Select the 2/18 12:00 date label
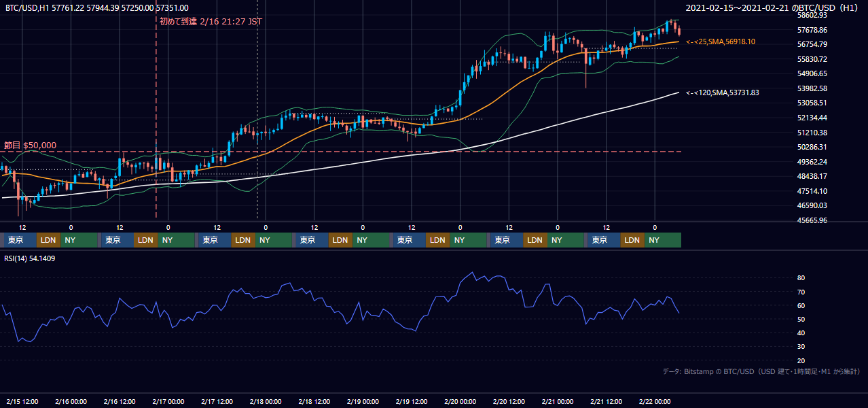The width and height of the screenshot is (868, 408). pyautogui.click(x=314, y=402)
